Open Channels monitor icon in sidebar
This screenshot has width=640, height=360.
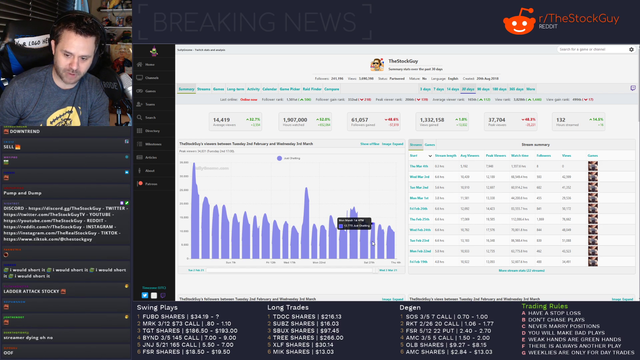[x=140, y=78]
